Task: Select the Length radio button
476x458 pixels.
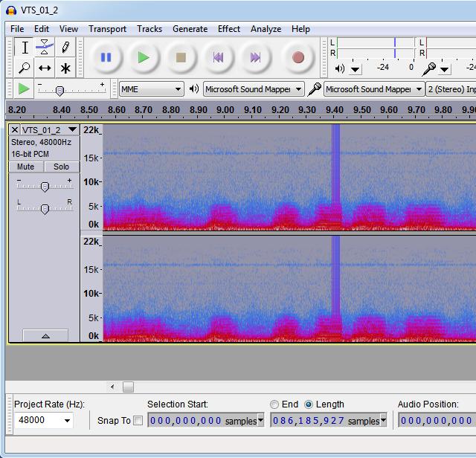Action: [309, 404]
